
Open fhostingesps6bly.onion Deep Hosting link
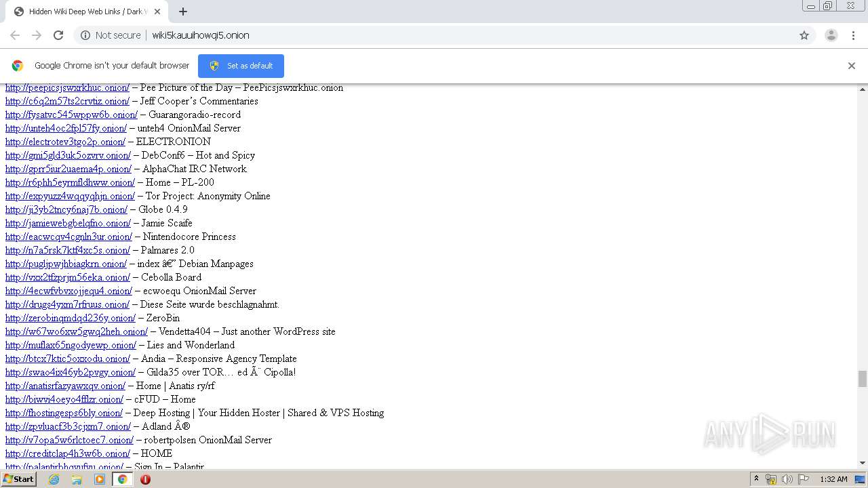tap(64, 413)
